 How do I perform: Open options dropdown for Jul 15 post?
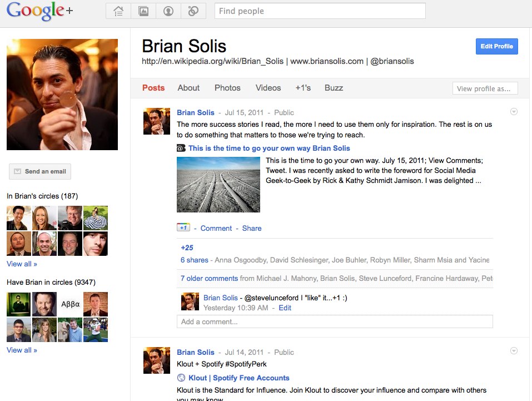point(514,112)
